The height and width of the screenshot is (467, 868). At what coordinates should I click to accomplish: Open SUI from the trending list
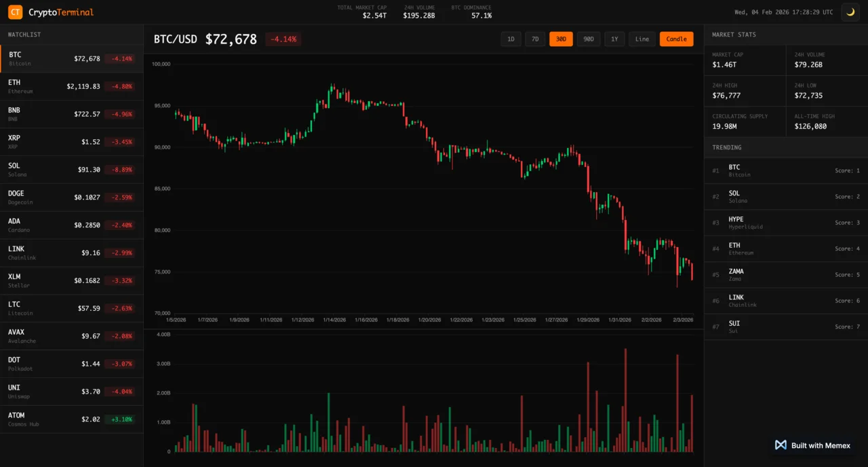click(x=786, y=326)
